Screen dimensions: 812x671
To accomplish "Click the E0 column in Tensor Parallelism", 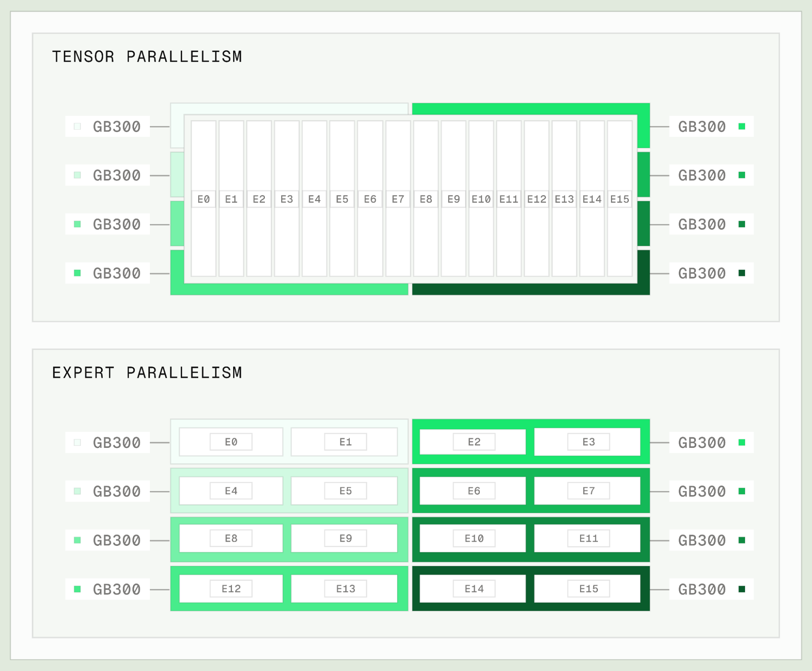I will click(x=204, y=199).
